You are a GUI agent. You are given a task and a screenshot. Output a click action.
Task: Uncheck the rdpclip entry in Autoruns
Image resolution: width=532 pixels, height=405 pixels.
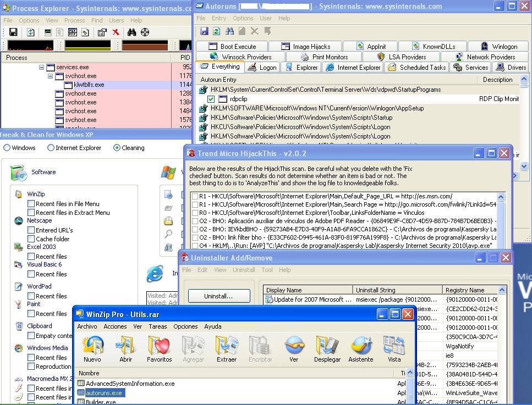pyautogui.click(x=211, y=99)
